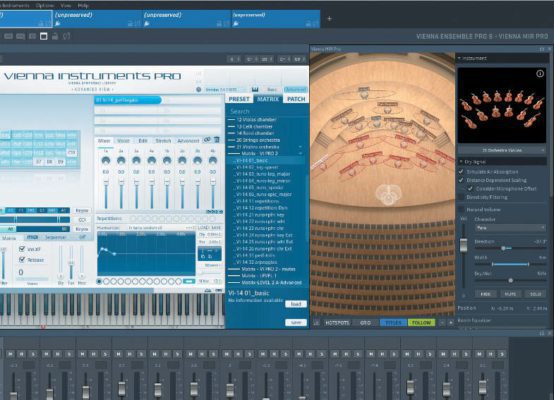This screenshot has height=400, width=554.
Task: Click the keyboard icon next to the Basic button
Action: click(255, 89)
